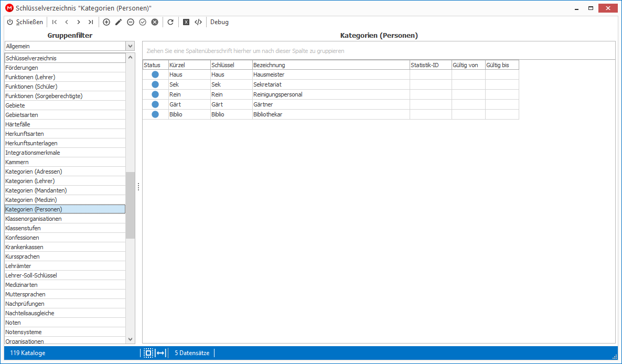Click the catalog list scrollbar thumb
Screen dimensions: 622x364
pyautogui.click(x=130, y=206)
